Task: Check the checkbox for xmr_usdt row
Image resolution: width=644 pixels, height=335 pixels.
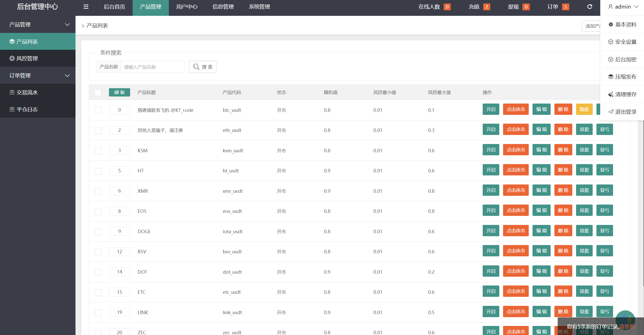Action: coord(98,191)
